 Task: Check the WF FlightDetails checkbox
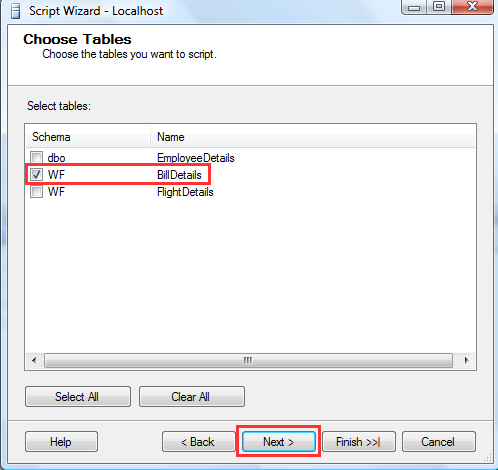click(36, 192)
